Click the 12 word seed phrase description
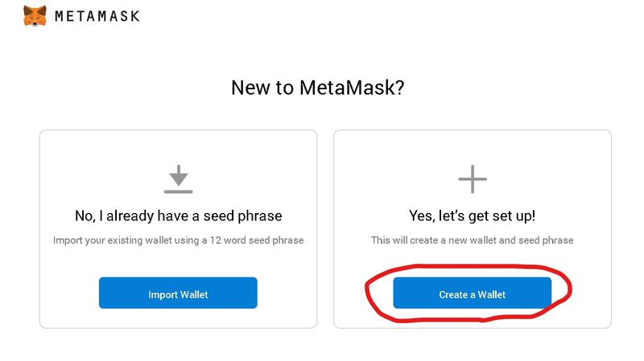Screen dimensions: 644x361 [178, 240]
